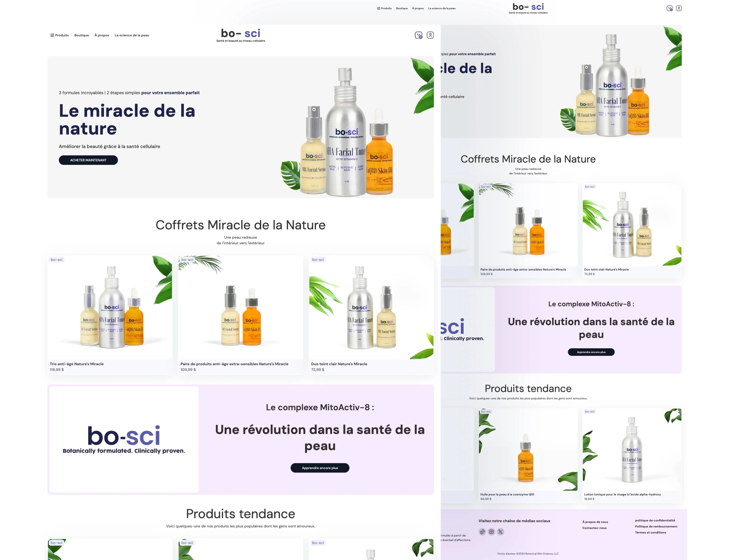Click Apprendre encore plus on the front page
The height and width of the screenshot is (560, 747).
pos(320,468)
